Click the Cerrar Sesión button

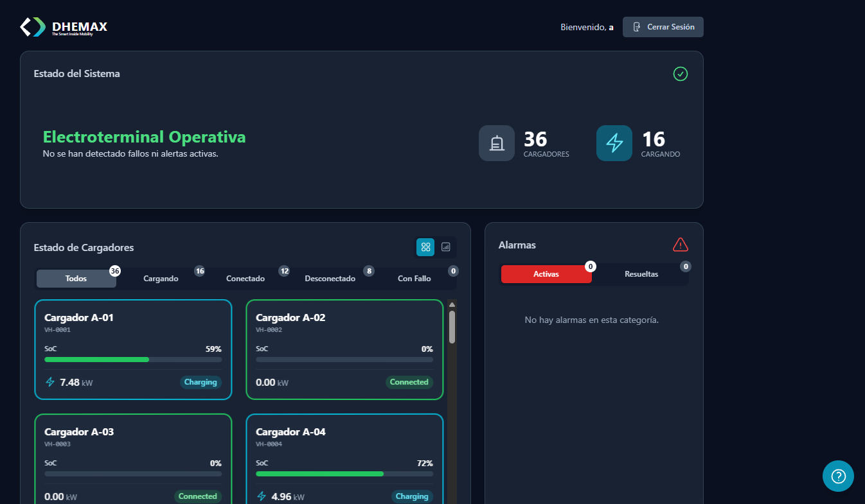(663, 26)
